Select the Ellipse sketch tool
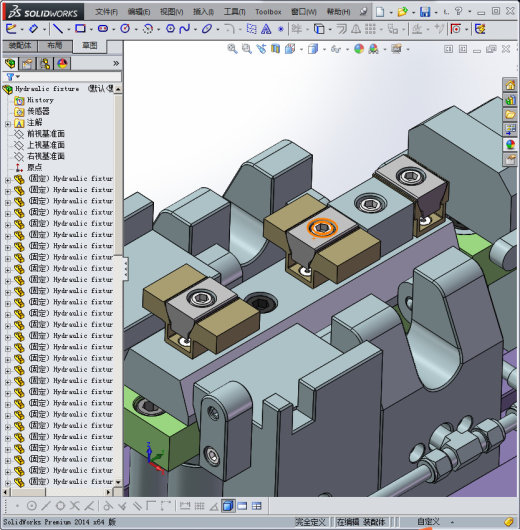This screenshot has width=520, height=530. pyautogui.click(x=207, y=29)
